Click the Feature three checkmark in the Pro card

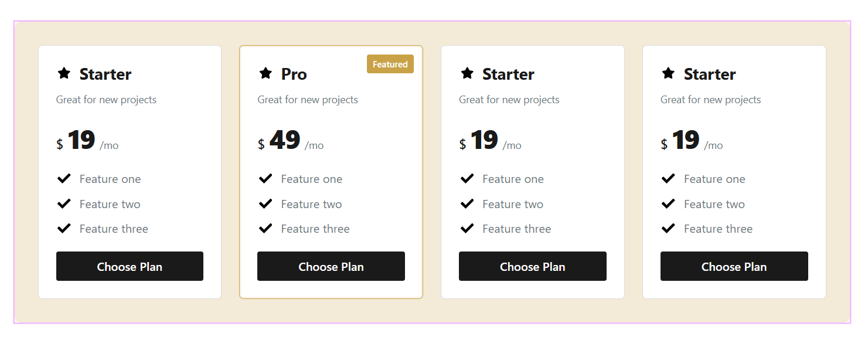tap(265, 228)
